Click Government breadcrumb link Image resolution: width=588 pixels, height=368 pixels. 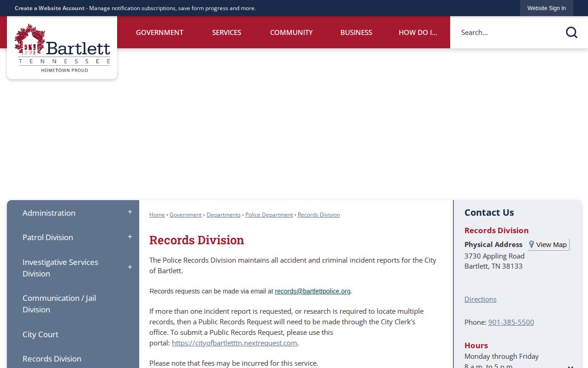click(x=186, y=215)
